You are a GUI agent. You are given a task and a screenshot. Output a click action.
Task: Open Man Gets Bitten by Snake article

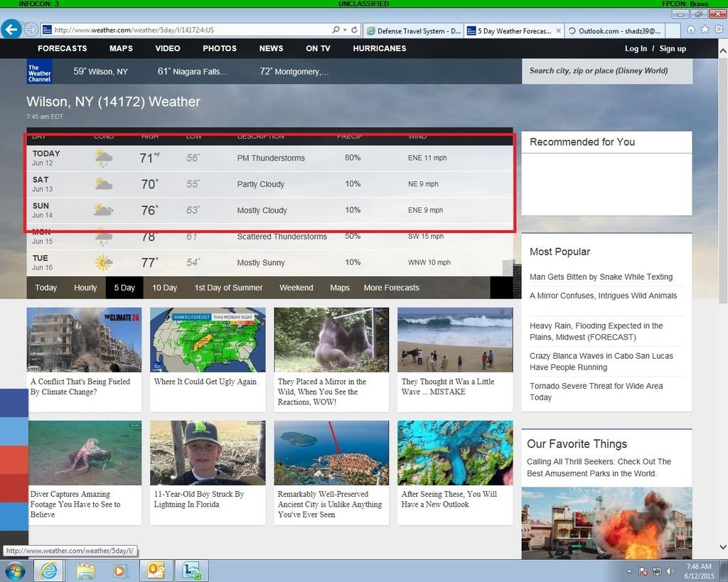point(601,277)
